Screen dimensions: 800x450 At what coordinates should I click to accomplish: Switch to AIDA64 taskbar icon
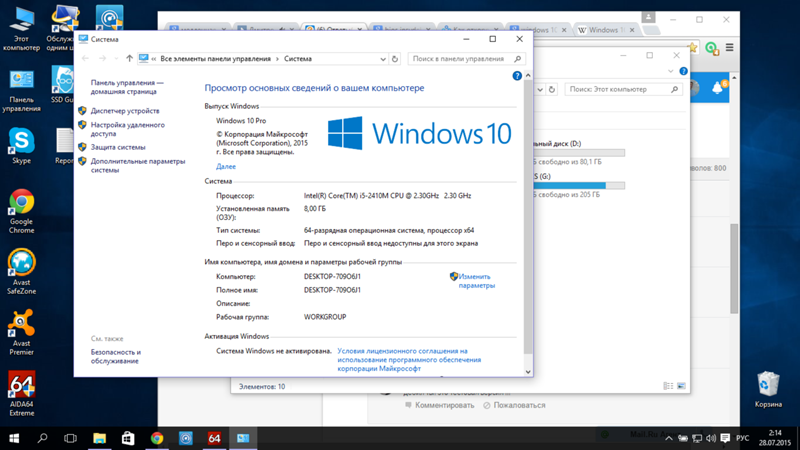[214, 438]
